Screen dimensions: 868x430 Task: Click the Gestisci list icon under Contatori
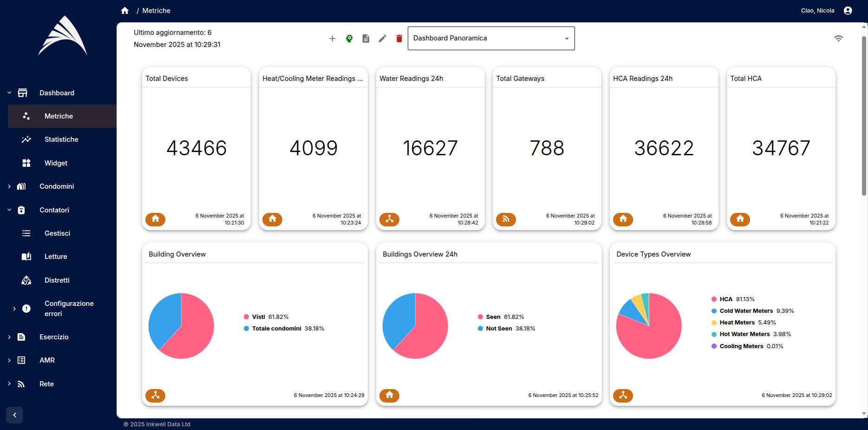26,233
